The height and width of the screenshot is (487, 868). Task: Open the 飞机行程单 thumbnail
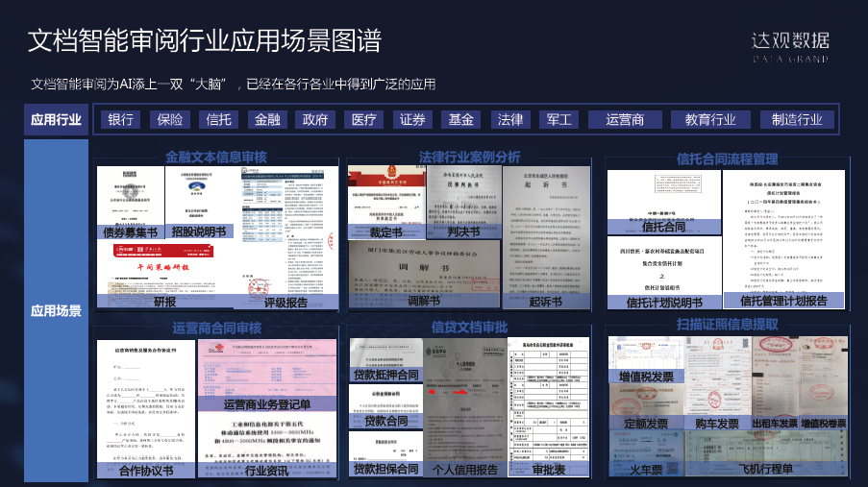765,451
